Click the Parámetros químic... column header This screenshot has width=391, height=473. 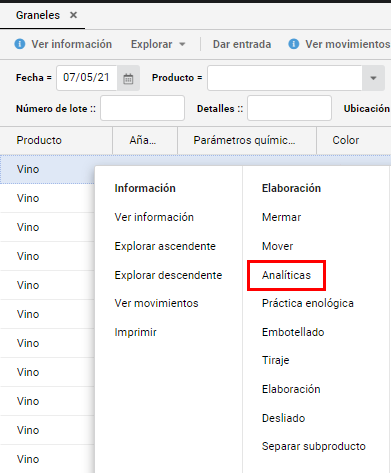tap(247, 140)
